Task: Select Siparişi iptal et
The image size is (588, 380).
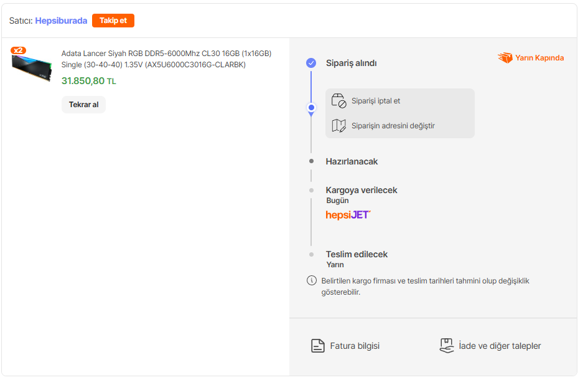Action: point(376,101)
